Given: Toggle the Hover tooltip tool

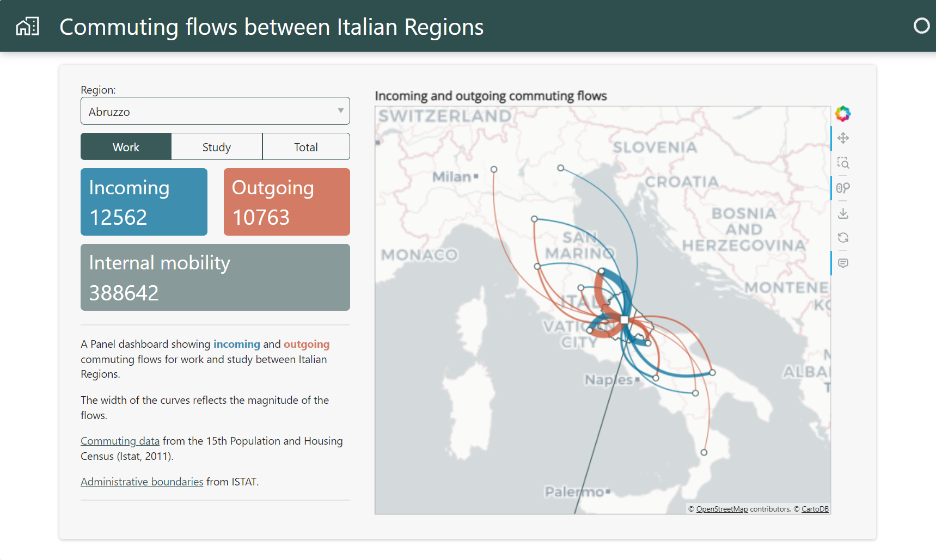Looking at the screenshot, I should (x=843, y=263).
